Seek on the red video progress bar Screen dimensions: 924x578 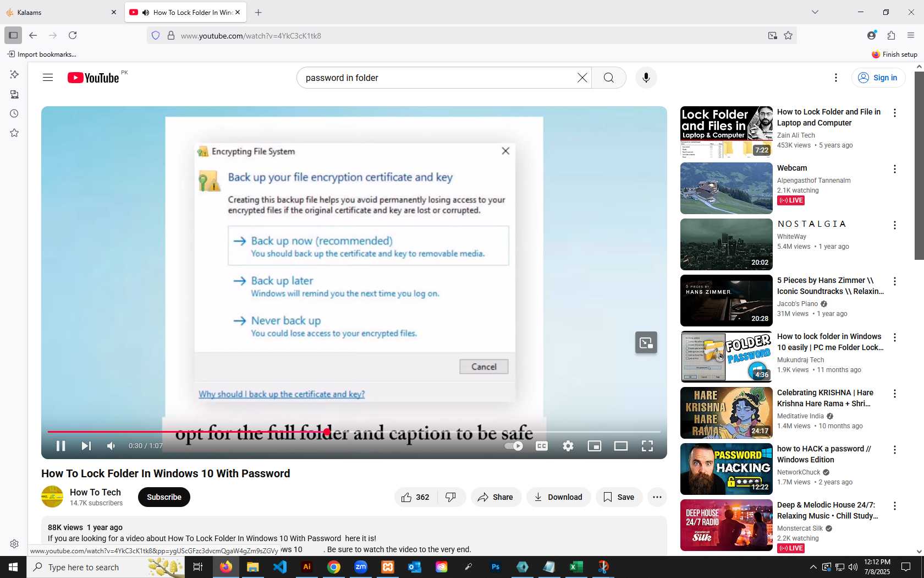pyautogui.click(x=354, y=432)
